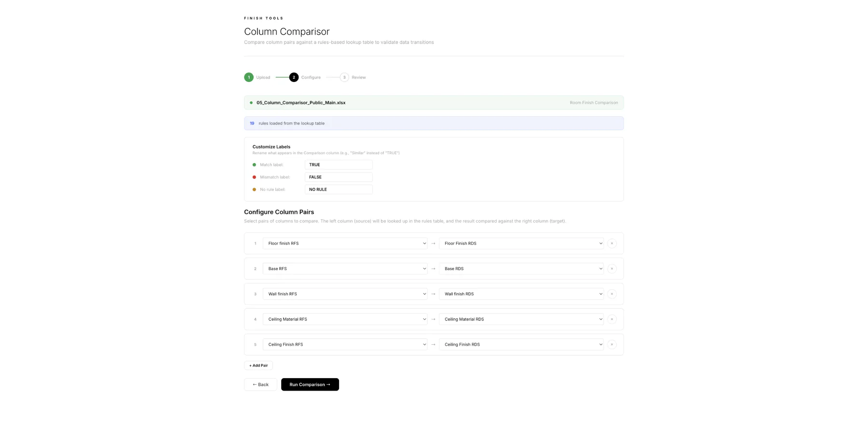The width and height of the screenshot is (868, 447).
Task: Click the orange no rule status dot
Action: (254, 189)
